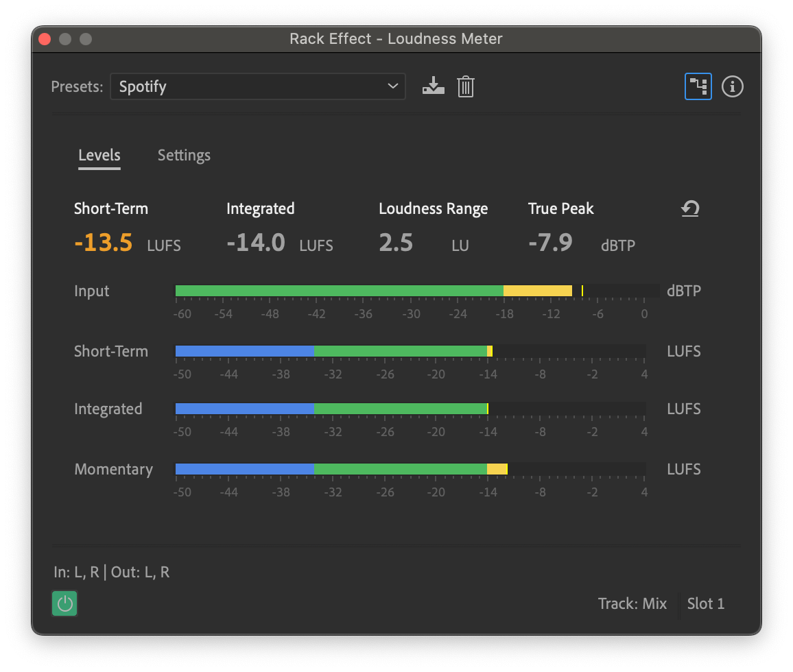The image size is (793, 672).
Task: Toggle the effect power button off
Action: [x=64, y=604]
